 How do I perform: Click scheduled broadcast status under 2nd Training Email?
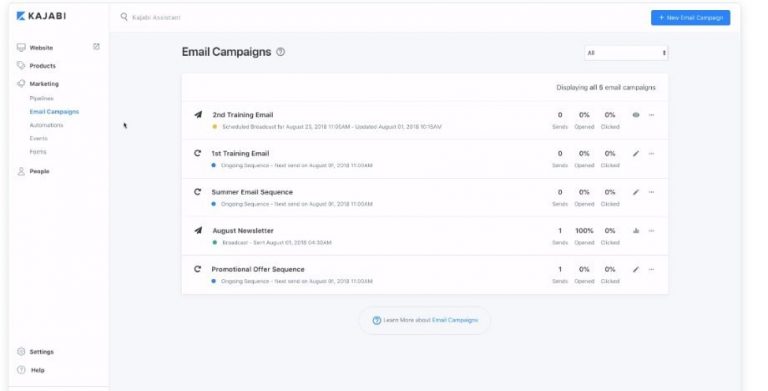point(332,127)
